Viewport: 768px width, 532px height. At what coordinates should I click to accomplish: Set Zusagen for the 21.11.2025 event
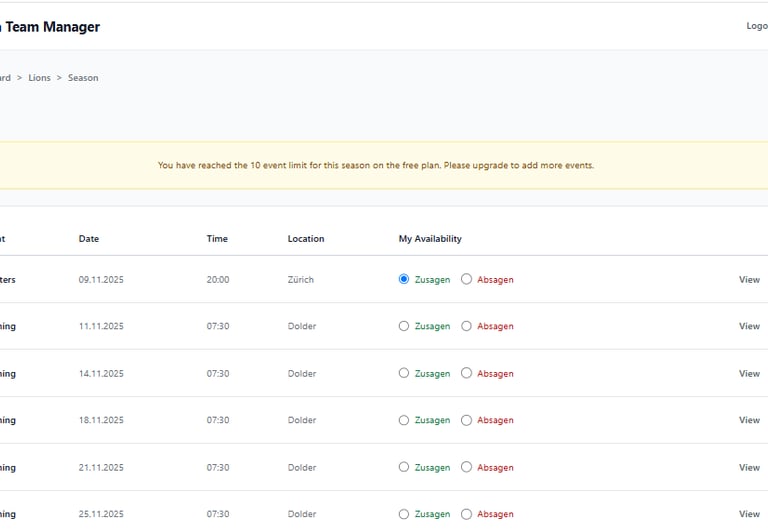click(404, 467)
